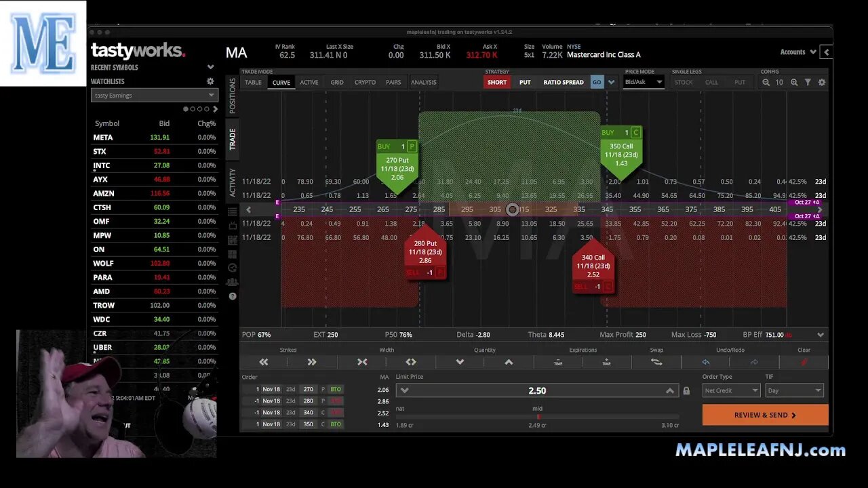Open the POSITIONS vertical tab
The height and width of the screenshot is (488, 868).
coord(233,96)
